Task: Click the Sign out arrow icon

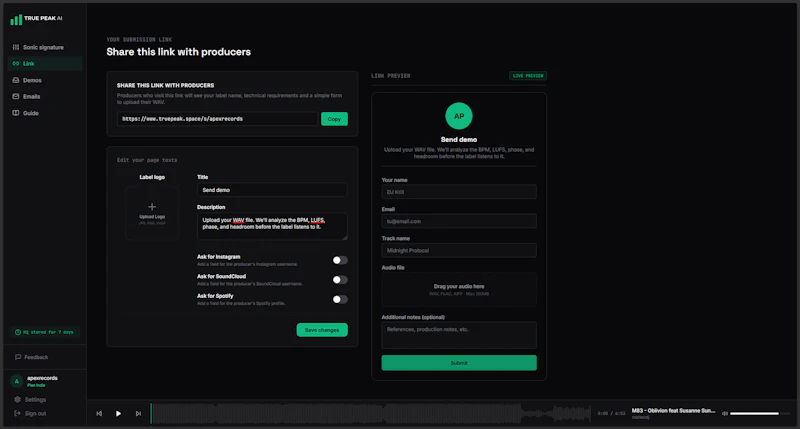Action: coord(17,413)
